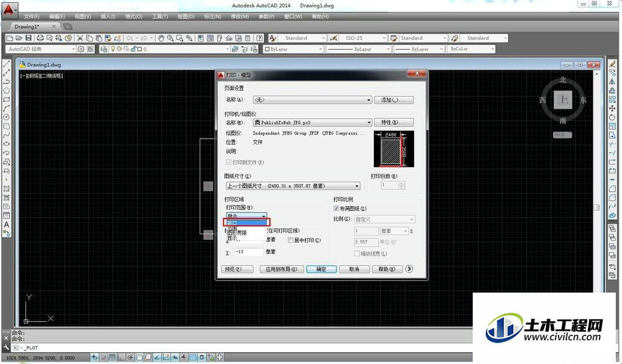The image size is (622, 364).
Task: Open the ByLayer color control dropdown
Action: pyautogui.click(x=294, y=49)
